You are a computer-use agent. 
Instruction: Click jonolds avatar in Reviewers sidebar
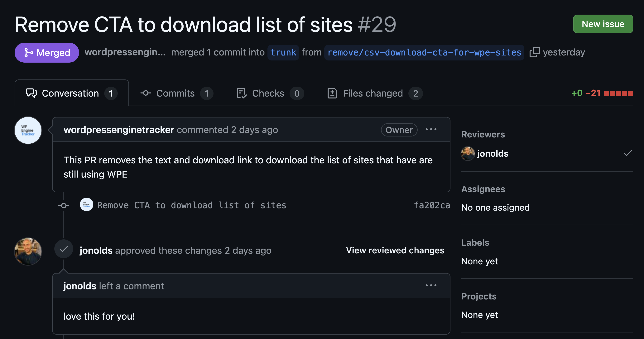coord(468,154)
